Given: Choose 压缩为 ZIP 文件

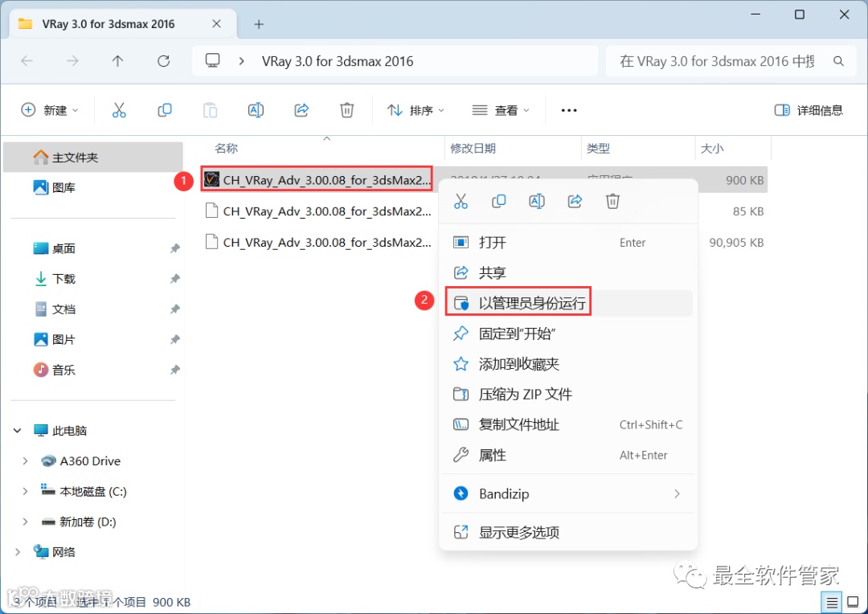Looking at the screenshot, I should pyautogui.click(x=568, y=395).
